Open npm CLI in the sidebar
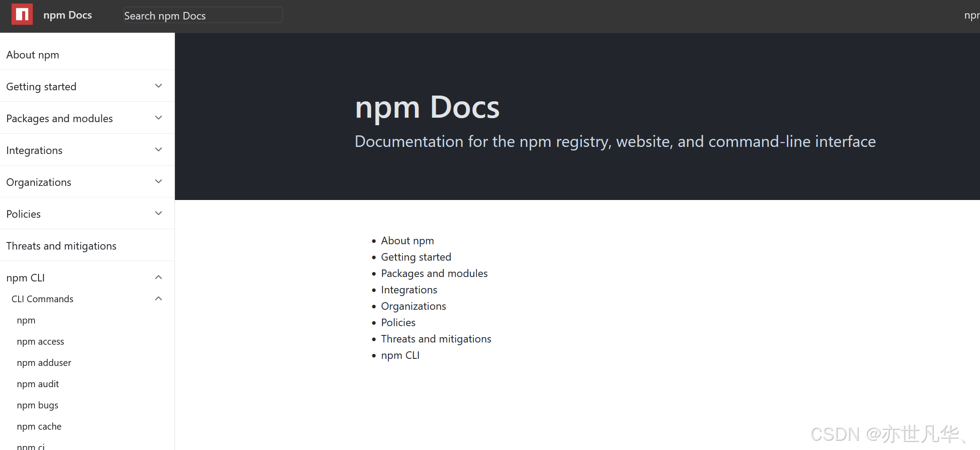980x450 pixels. coord(25,278)
